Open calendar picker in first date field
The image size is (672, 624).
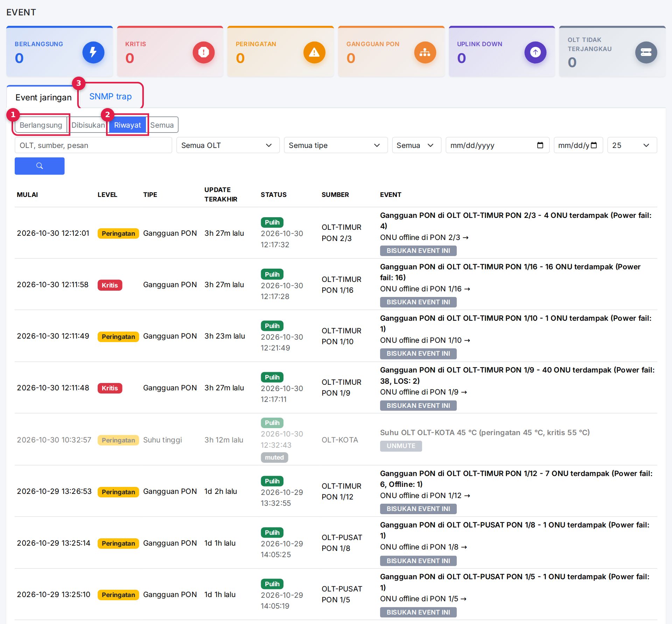[x=540, y=145]
